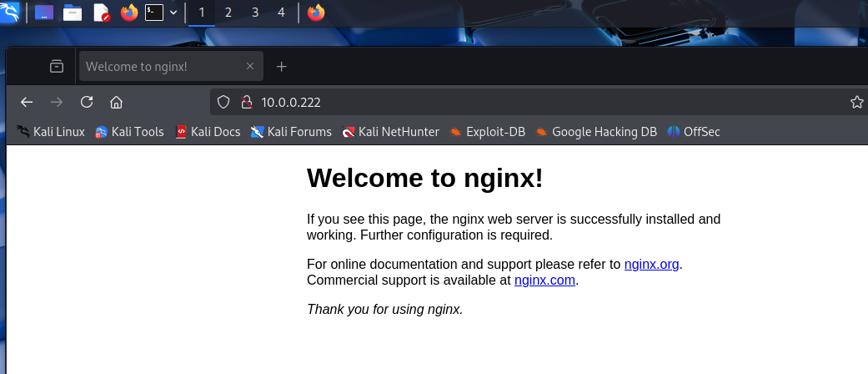Open the terminal emulator icon
Image resolution: width=868 pixels, height=374 pixels.
pyautogui.click(x=154, y=13)
